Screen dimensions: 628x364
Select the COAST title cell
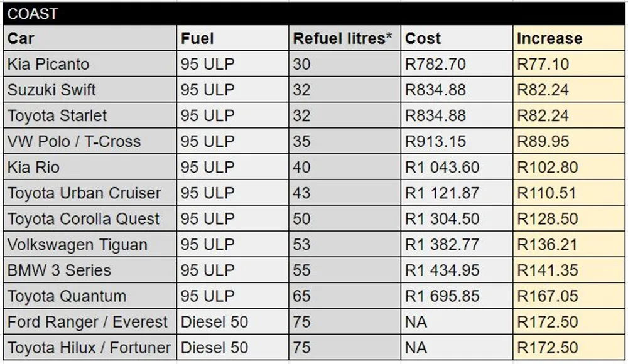[x=314, y=14]
